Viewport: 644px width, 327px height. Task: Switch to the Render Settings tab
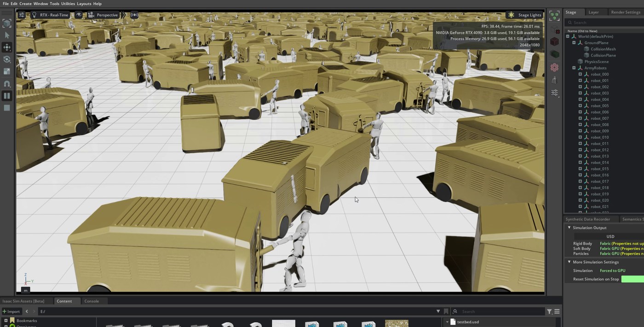[x=626, y=12]
